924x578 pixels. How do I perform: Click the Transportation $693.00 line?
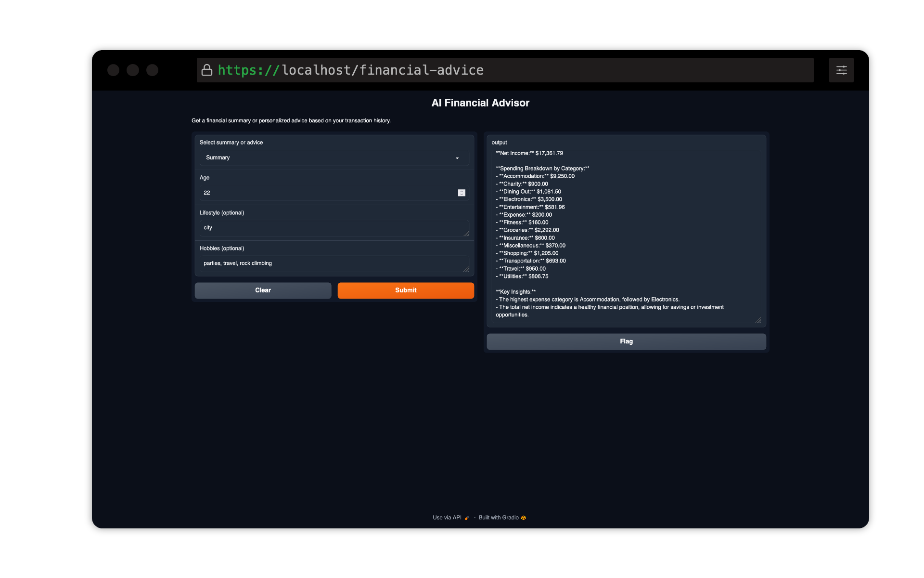tap(531, 261)
